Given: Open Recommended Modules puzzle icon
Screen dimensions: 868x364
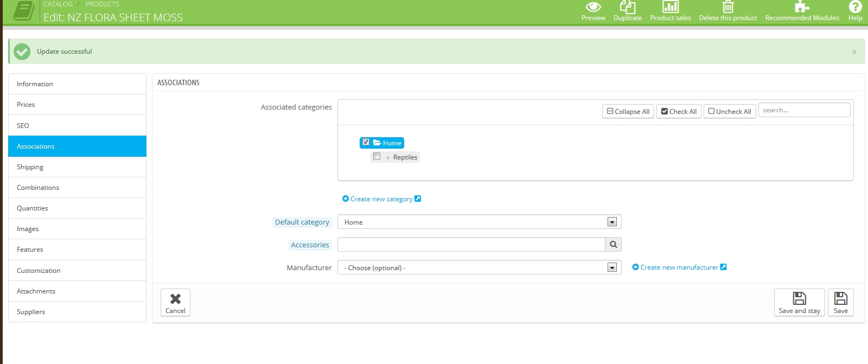Looking at the screenshot, I should 802,7.
